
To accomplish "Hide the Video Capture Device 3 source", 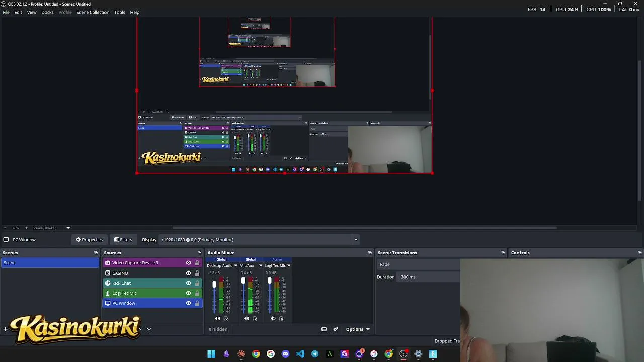I will tap(189, 263).
